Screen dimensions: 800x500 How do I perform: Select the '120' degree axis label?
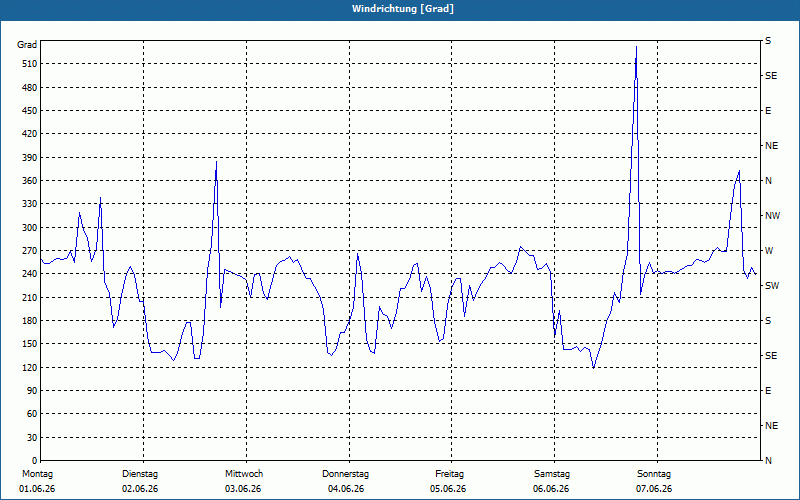point(29,367)
